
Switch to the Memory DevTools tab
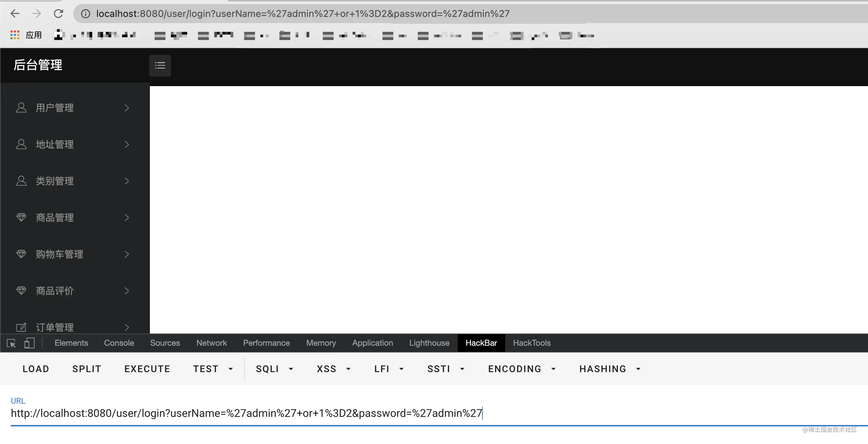[321, 343]
